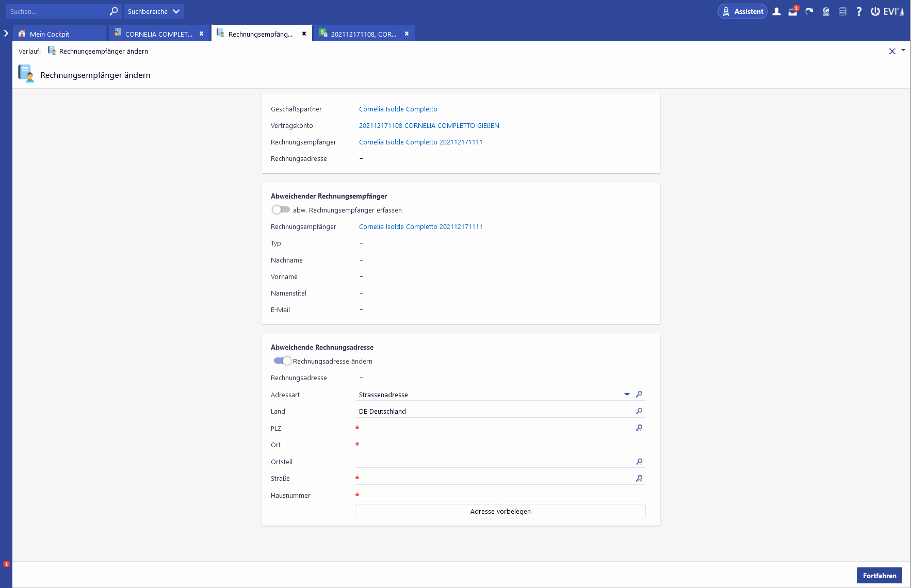Toggle off Rechnungsadresse ändern switch
The height and width of the screenshot is (588, 911).
pyautogui.click(x=282, y=361)
